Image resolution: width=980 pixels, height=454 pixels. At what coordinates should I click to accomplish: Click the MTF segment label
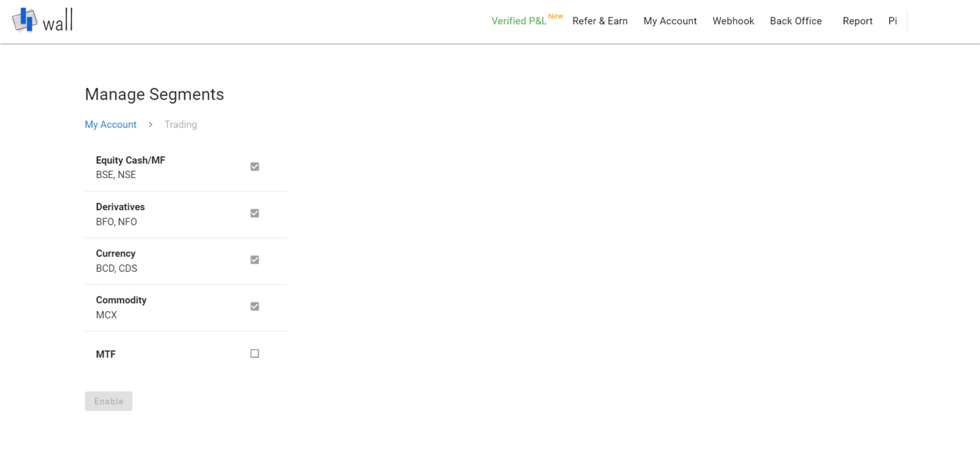[x=106, y=353]
